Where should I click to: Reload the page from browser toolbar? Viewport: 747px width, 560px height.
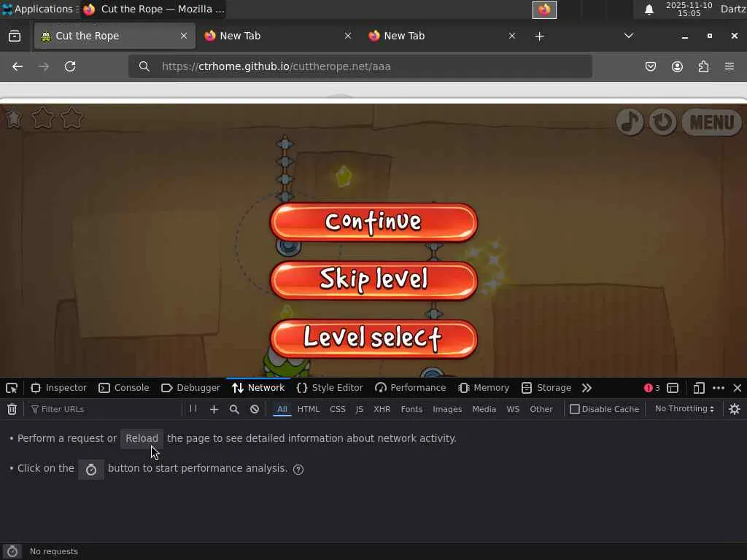pyautogui.click(x=70, y=66)
